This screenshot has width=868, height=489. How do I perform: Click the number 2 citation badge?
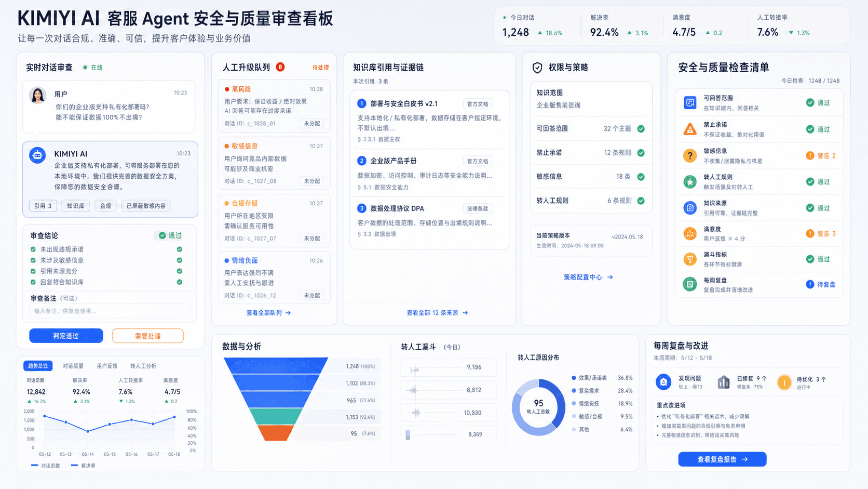(x=362, y=161)
